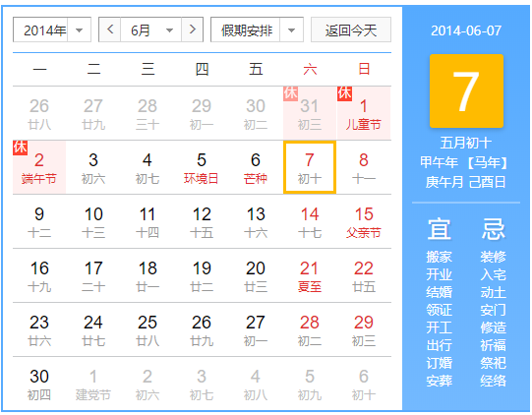
Task: Go to previous month with left arrow
Action: click(x=109, y=30)
